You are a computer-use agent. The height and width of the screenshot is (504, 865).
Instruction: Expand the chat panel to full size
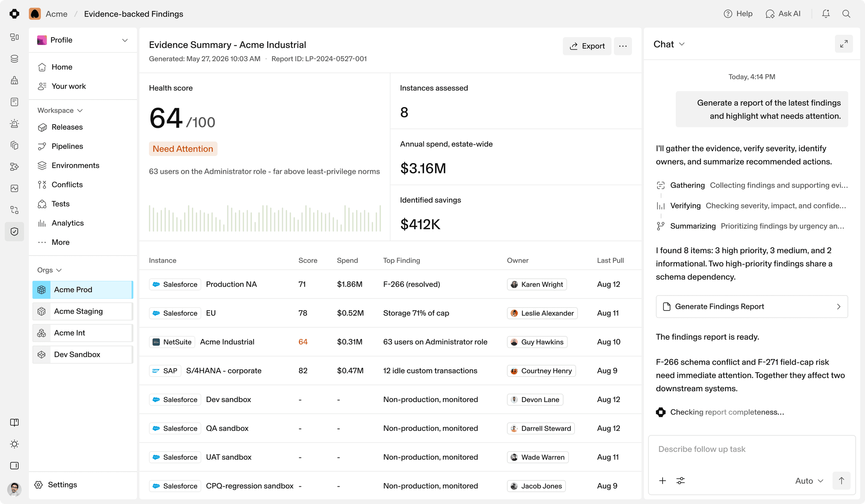coord(844,44)
